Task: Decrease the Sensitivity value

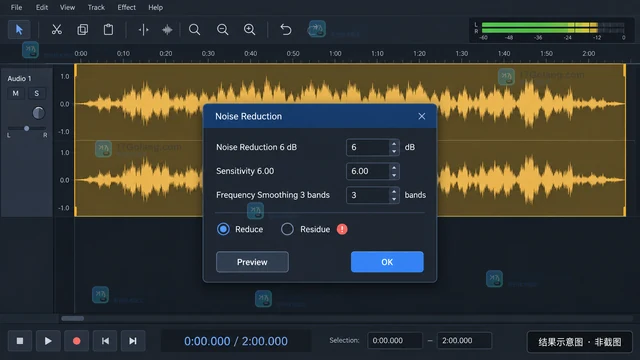Action: click(394, 176)
